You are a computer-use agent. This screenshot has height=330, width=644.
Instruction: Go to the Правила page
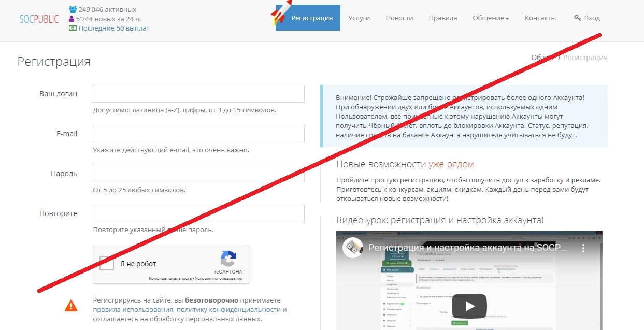click(x=442, y=18)
